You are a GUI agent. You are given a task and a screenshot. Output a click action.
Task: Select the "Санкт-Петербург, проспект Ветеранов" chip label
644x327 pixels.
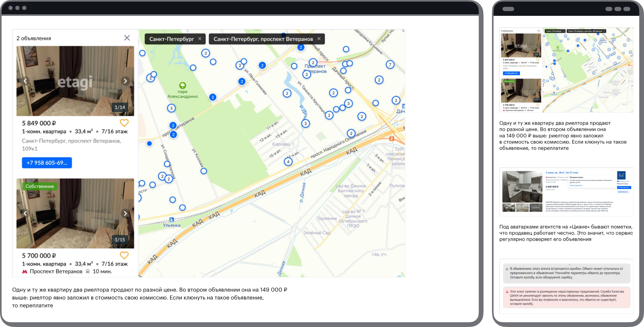click(x=263, y=39)
